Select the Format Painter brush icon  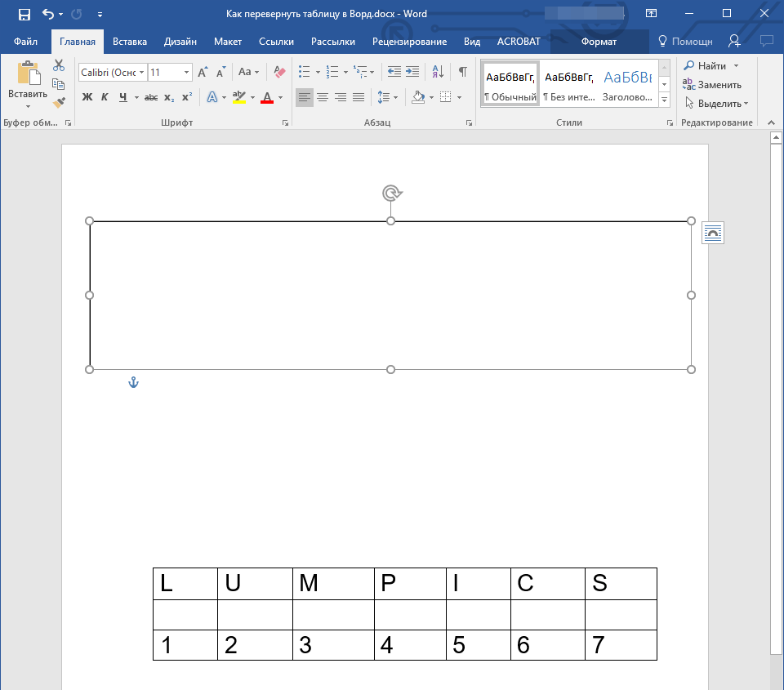[59, 103]
